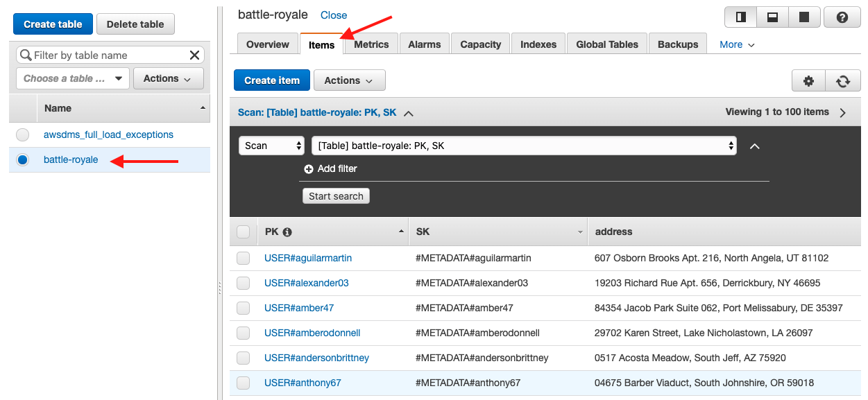868x400 pixels.
Task: Clear the table name filter
Action: tap(195, 55)
